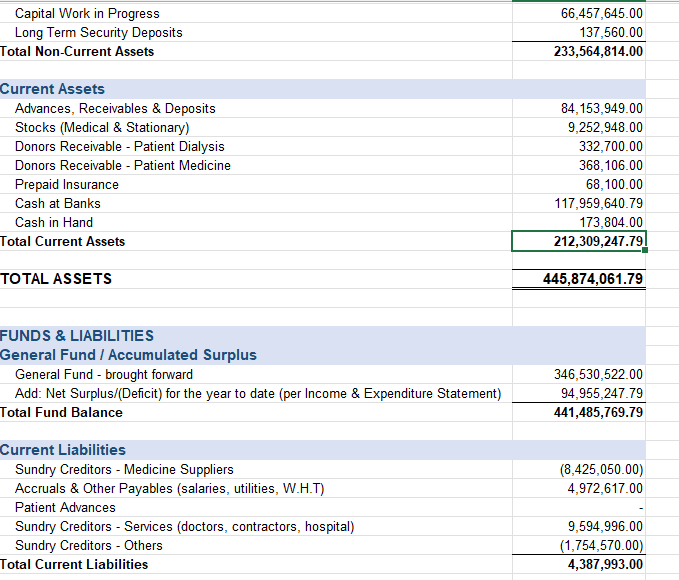Select General Fund / Accumulated Surplus heading
Screen dimensions: 679x580
tap(128, 355)
